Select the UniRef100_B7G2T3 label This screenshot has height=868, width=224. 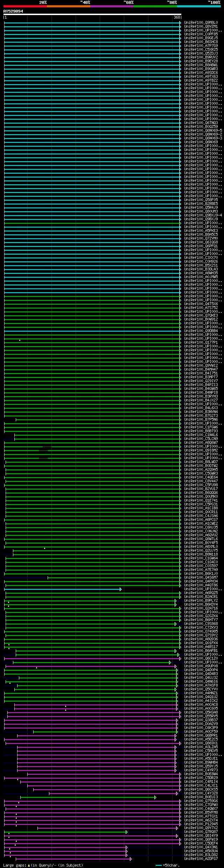pyautogui.click(x=201, y=416)
